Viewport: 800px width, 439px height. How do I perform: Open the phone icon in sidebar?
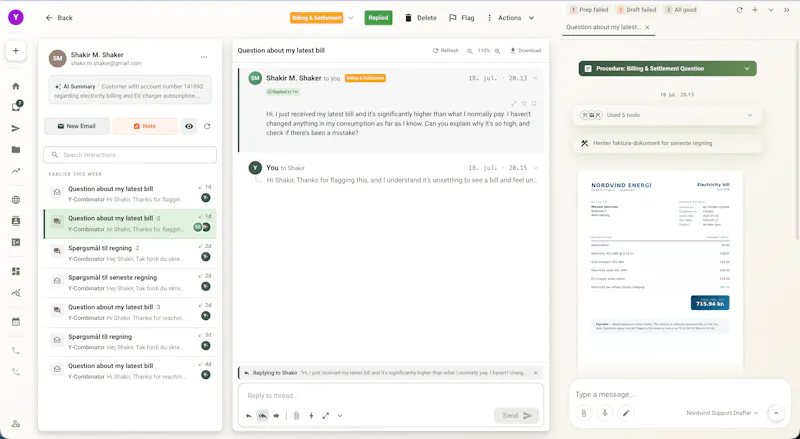[16, 351]
